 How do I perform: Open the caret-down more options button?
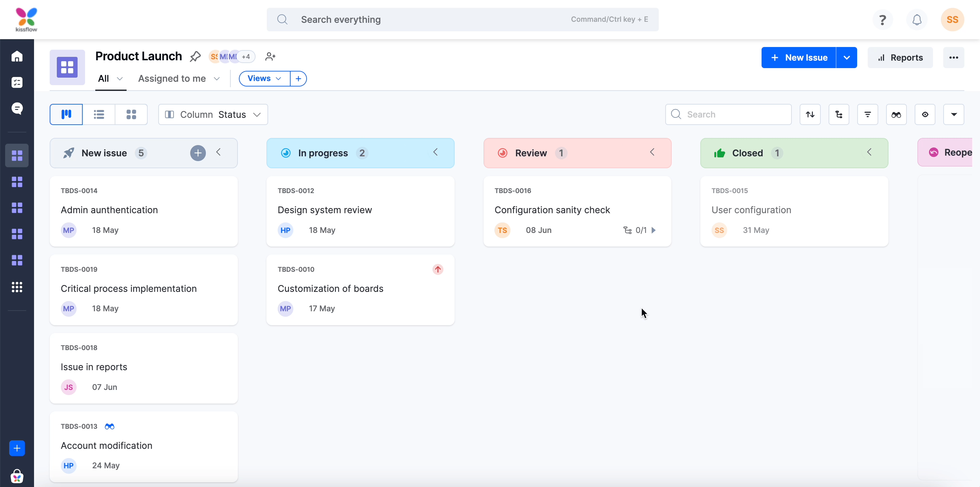coord(953,114)
